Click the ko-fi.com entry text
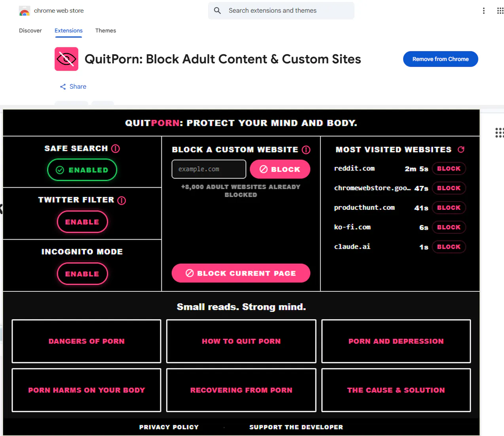Image resolution: width=504 pixels, height=436 pixels. (352, 227)
